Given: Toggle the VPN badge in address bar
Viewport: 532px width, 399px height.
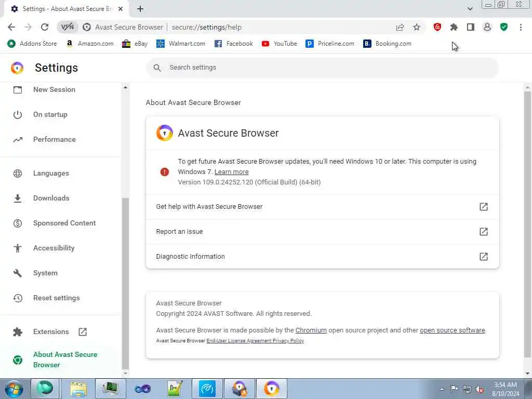Looking at the screenshot, I should click(x=68, y=27).
